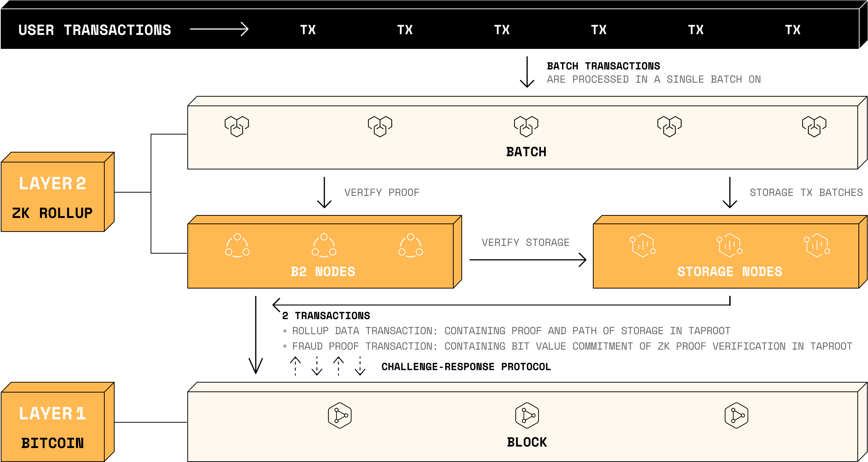Viewport: 868px width, 462px height.
Task: Click the third B2 NODES circle icon
Action: pyautogui.click(x=411, y=245)
